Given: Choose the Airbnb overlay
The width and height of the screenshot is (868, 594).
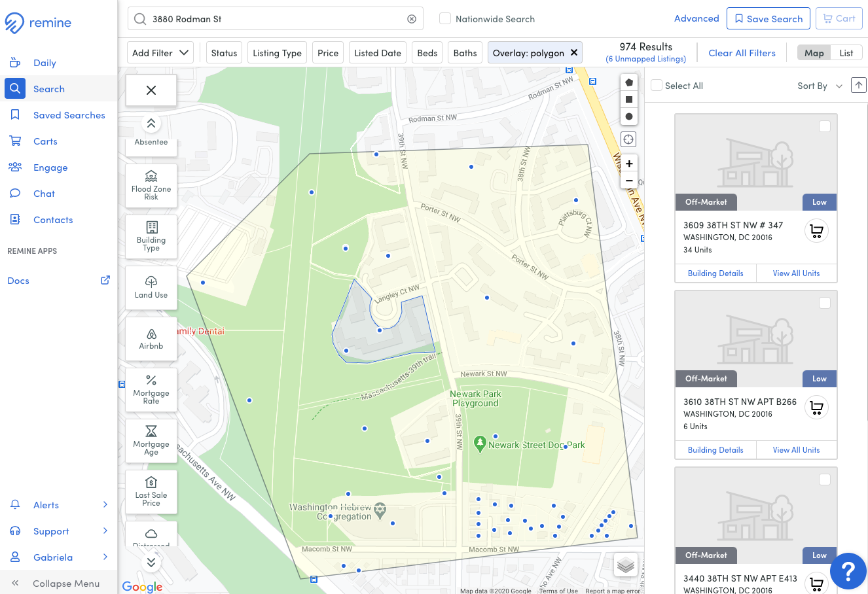Looking at the screenshot, I should 151,338.
